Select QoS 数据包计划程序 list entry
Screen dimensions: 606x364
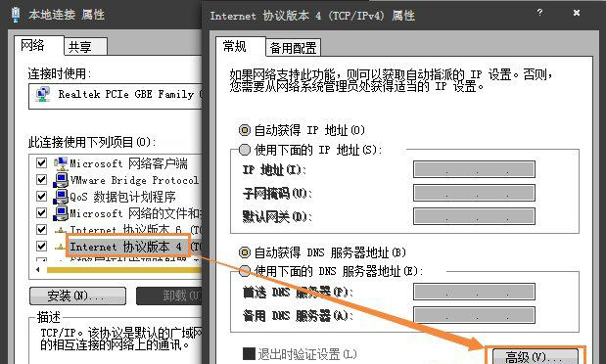(x=122, y=197)
